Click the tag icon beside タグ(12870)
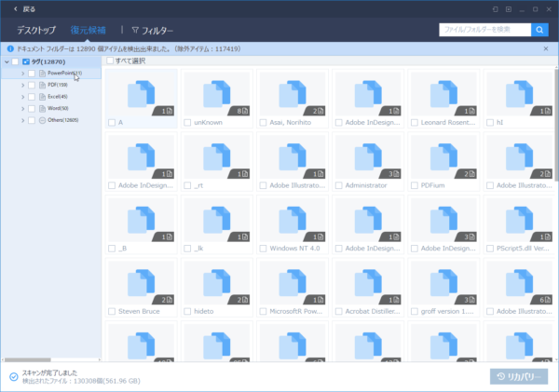The width and height of the screenshot is (559, 392). (x=26, y=61)
